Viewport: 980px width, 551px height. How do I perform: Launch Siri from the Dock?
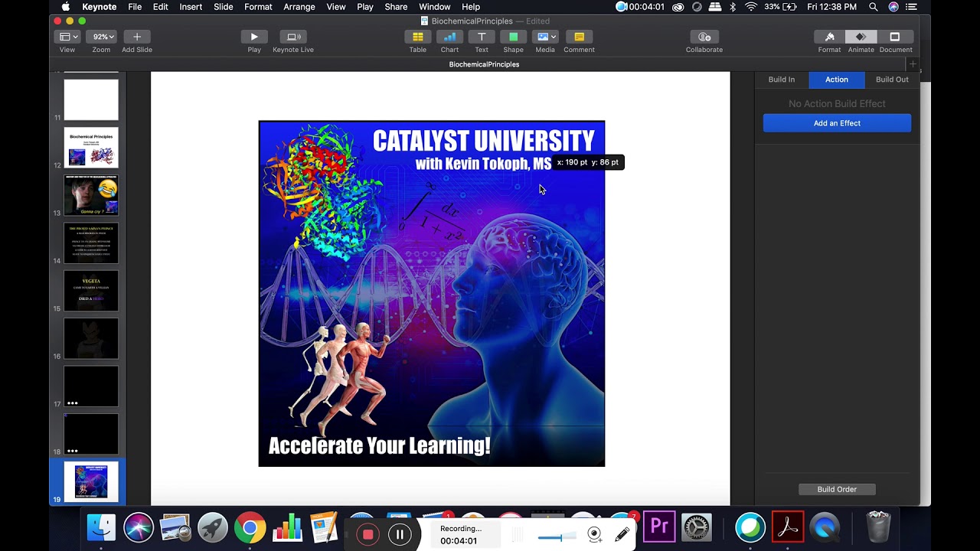(x=139, y=528)
